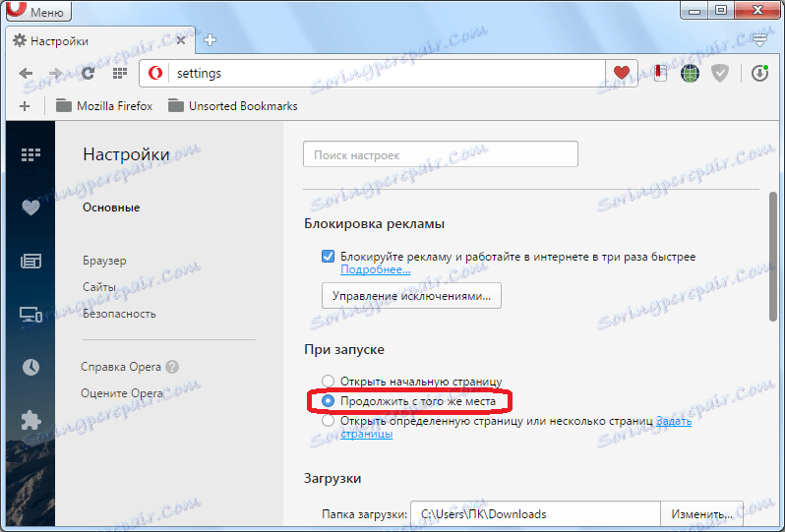Open Подробнее link about ad blocking

[x=375, y=269]
